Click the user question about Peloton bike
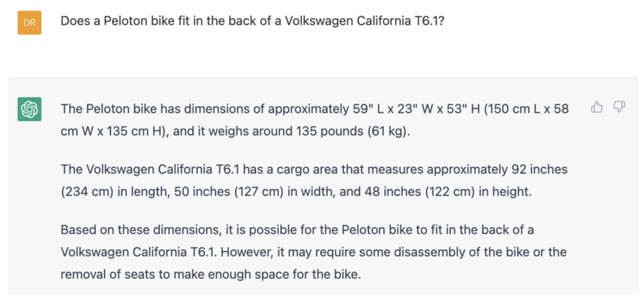The width and height of the screenshot is (644, 304). tap(253, 21)
